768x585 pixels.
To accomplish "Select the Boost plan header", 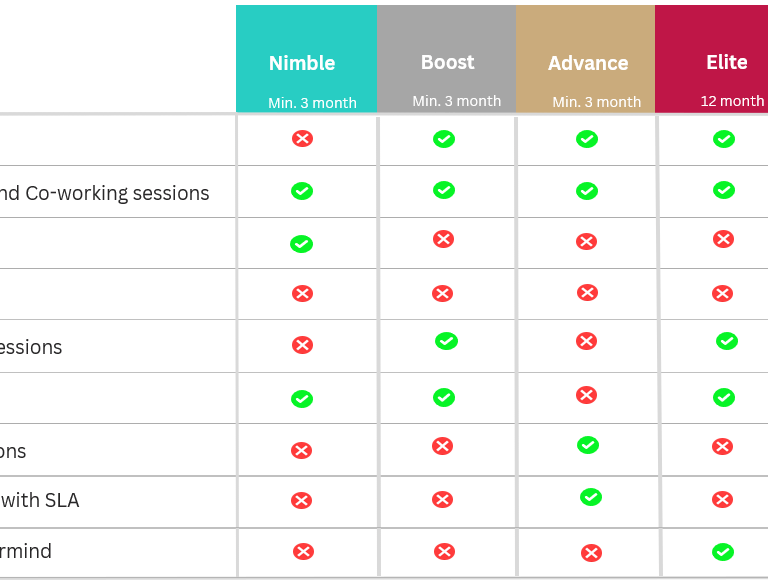I will [447, 62].
